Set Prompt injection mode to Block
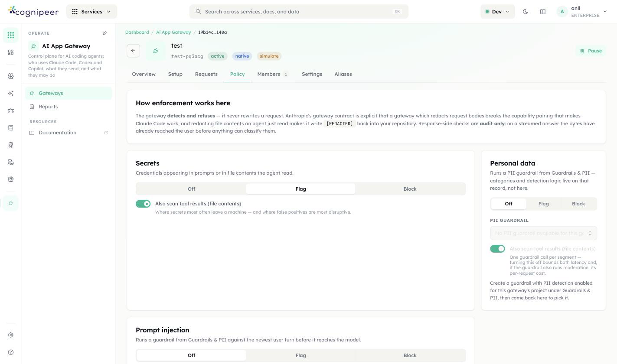This screenshot has width=617, height=364. point(410,355)
